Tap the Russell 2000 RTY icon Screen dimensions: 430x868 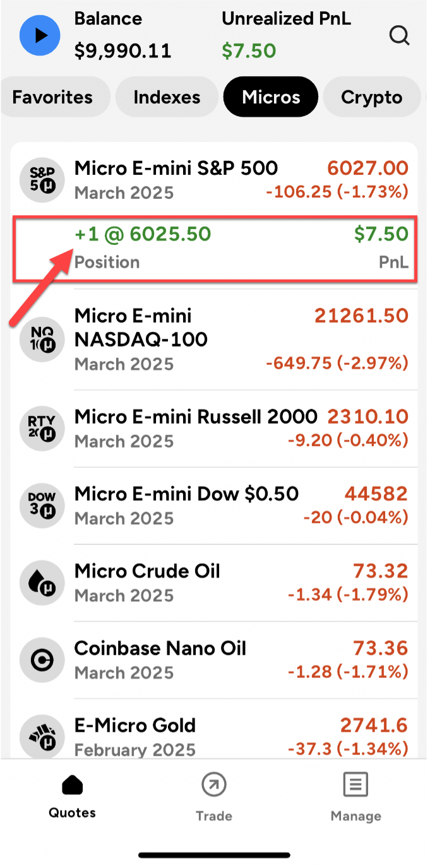42,428
